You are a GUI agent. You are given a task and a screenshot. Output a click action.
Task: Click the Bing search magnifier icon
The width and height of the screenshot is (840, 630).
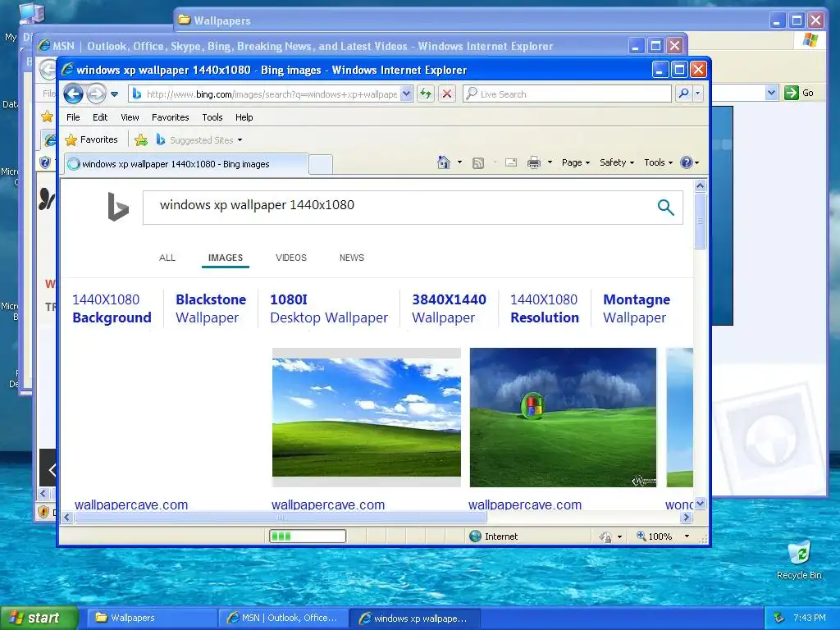tap(665, 207)
